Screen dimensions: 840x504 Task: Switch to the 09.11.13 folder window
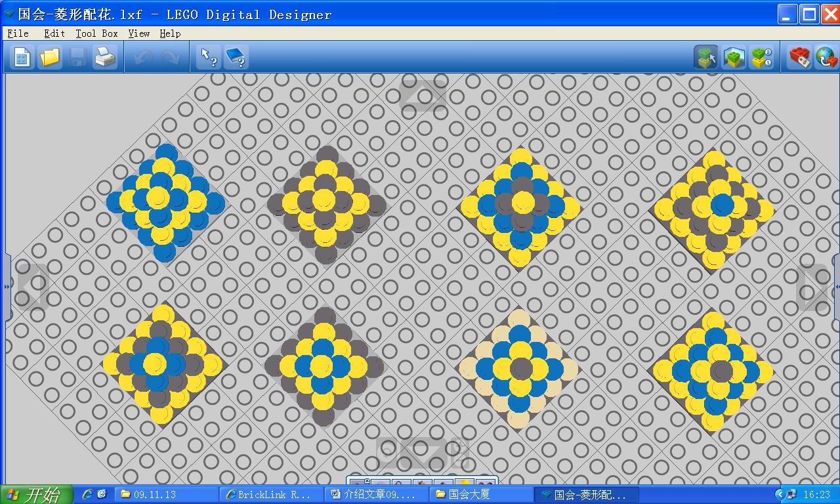[167, 494]
